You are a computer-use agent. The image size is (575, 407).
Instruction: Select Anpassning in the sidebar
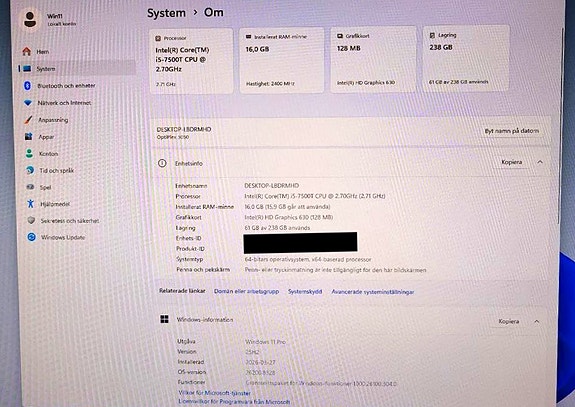(x=53, y=120)
